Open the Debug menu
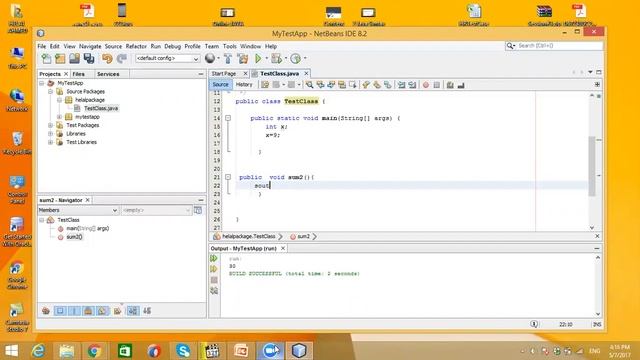 click(172, 47)
